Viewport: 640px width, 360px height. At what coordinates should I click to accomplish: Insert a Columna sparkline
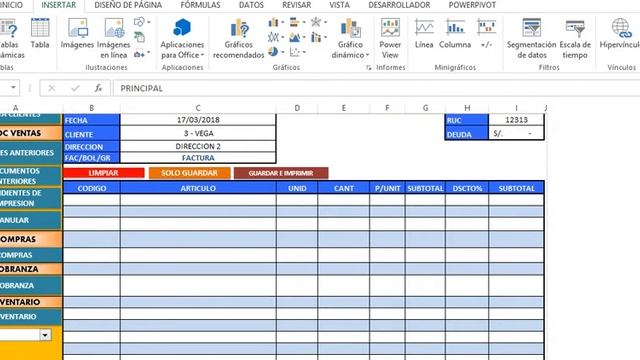(455, 33)
